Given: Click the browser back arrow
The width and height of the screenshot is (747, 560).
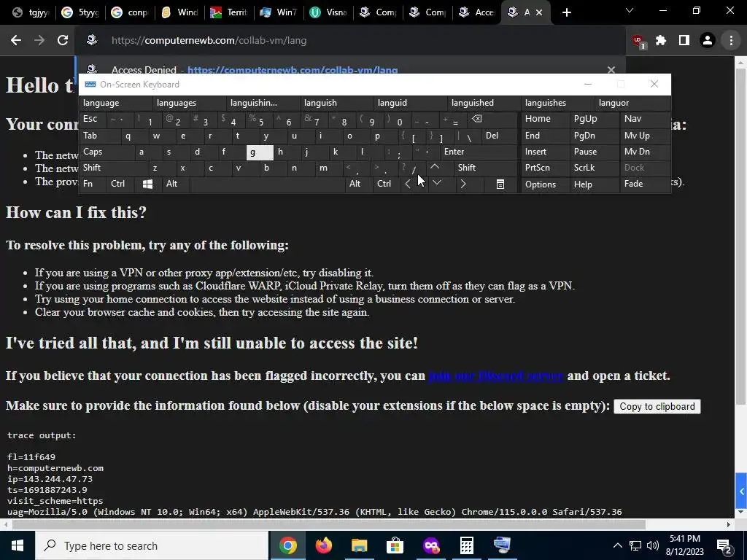Looking at the screenshot, I should click(16, 41).
